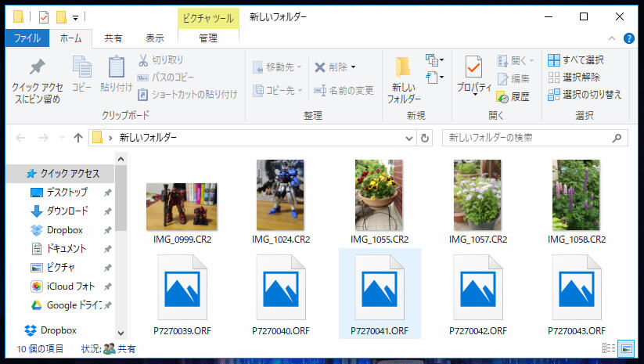This screenshot has width=644, height=364.
Task: Click the Picture Tools (ピクチャ ツール) tab header
Action: point(208,19)
